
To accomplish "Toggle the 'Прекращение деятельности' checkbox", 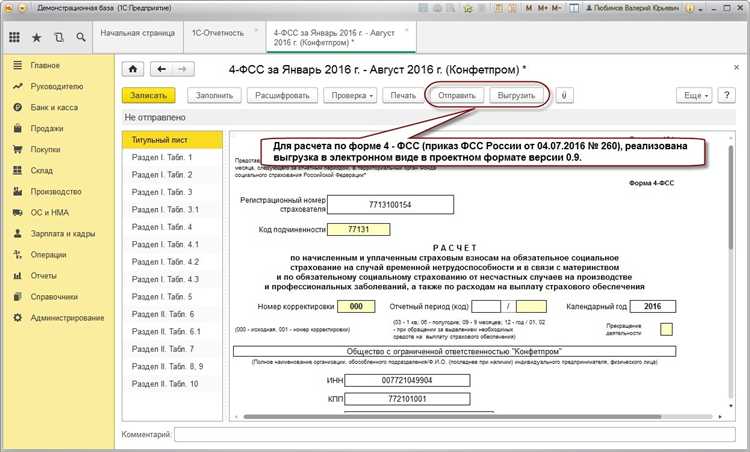I will point(667,329).
